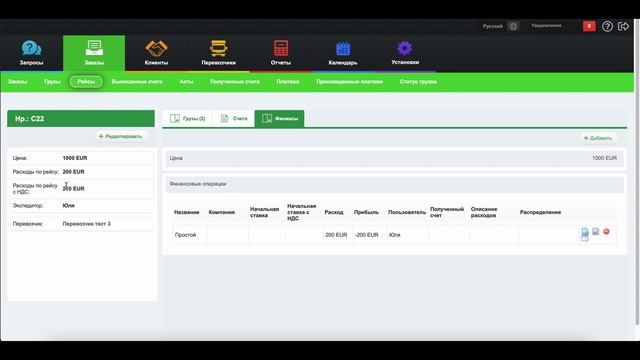The width and height of the screenshot is (640, 360).
Task: Click the gray middle action icon in Простой row
Action: click(x=596, y=231)
